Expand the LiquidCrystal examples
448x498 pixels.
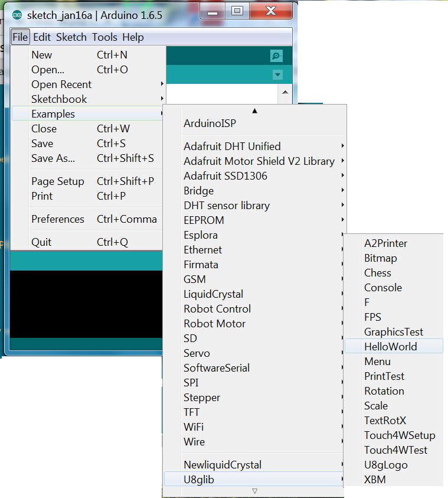254,294
